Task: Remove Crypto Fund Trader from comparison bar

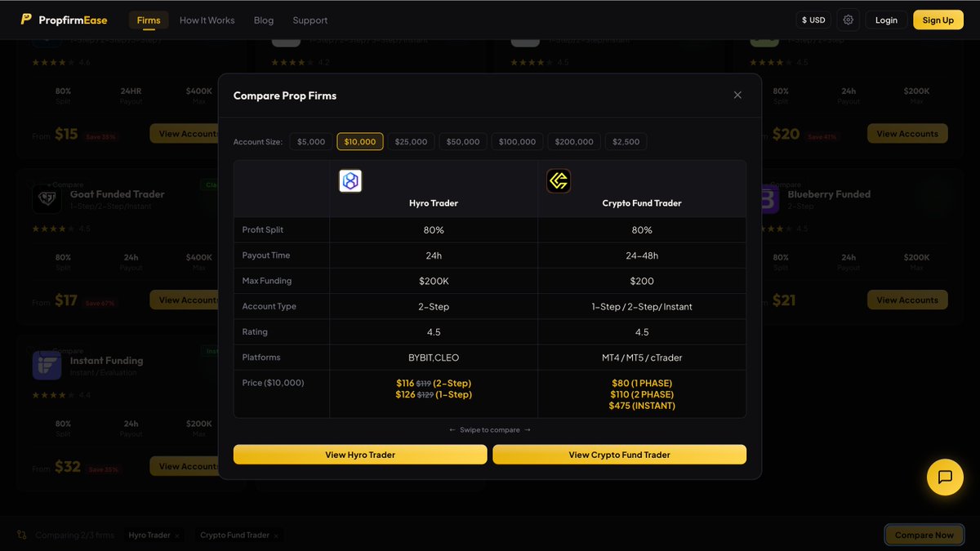Action: click(x=276, y=535)
